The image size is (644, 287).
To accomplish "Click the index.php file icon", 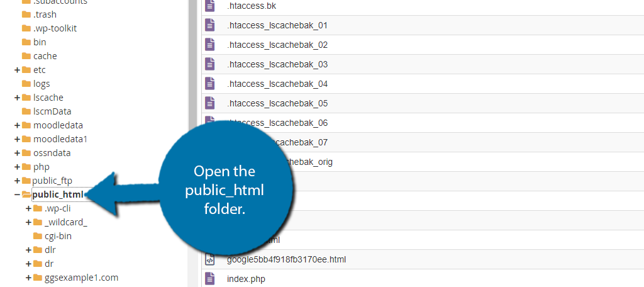I will coord(210,279).
